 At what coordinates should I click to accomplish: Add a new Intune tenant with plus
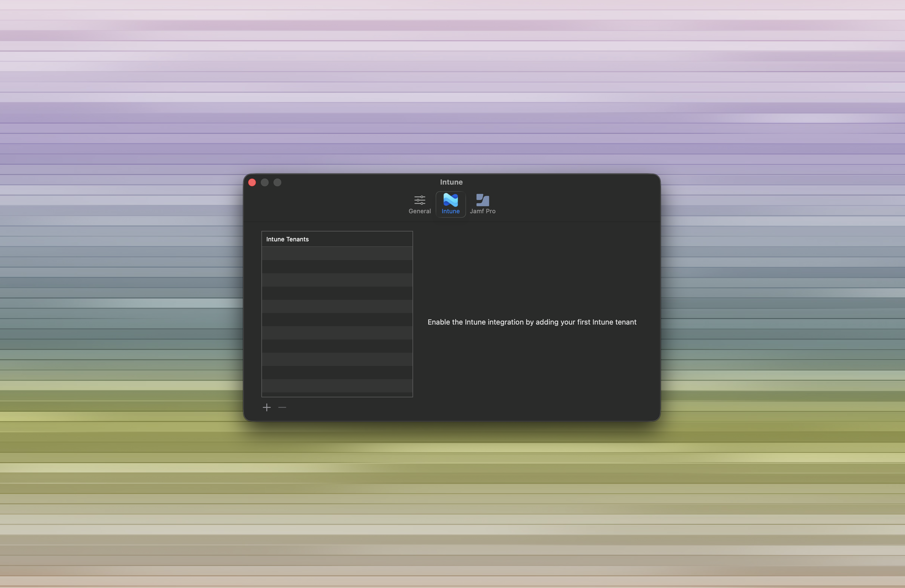267,408
